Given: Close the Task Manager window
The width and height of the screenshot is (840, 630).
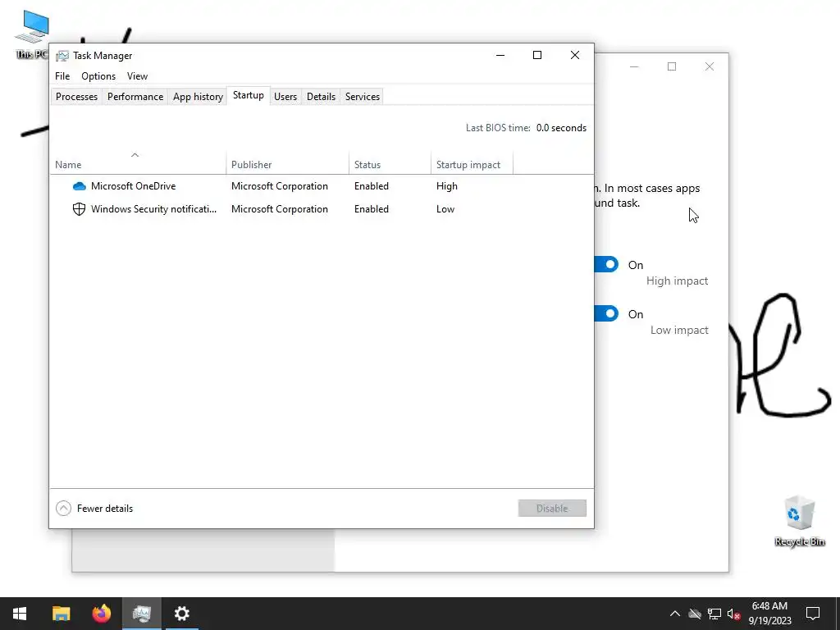Looking at the screenshot, I should pos(575,55).
